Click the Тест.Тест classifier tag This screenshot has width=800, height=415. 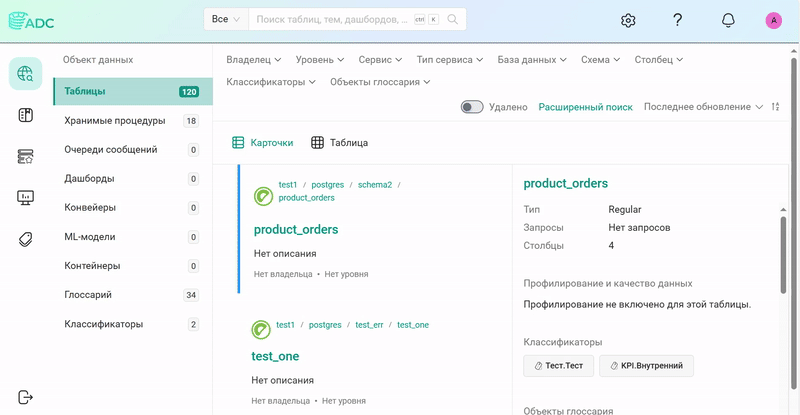click(558, 365)
